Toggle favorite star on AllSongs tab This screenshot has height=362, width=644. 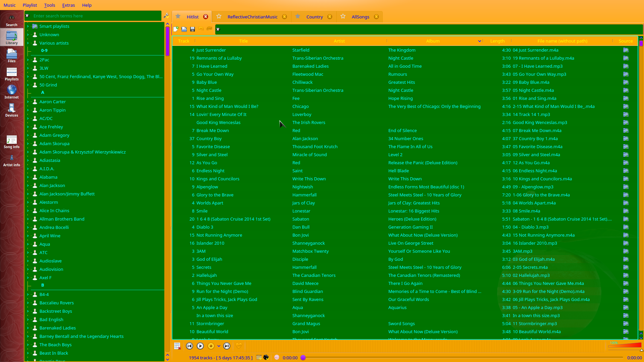[343, 16]
